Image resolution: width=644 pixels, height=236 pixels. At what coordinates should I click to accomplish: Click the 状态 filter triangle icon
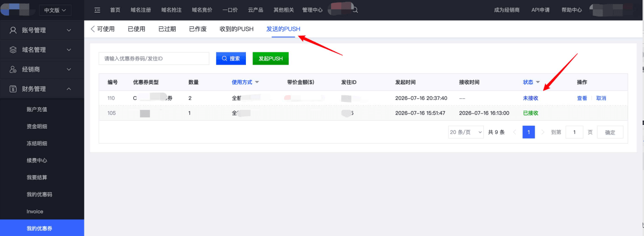(538, 82)
